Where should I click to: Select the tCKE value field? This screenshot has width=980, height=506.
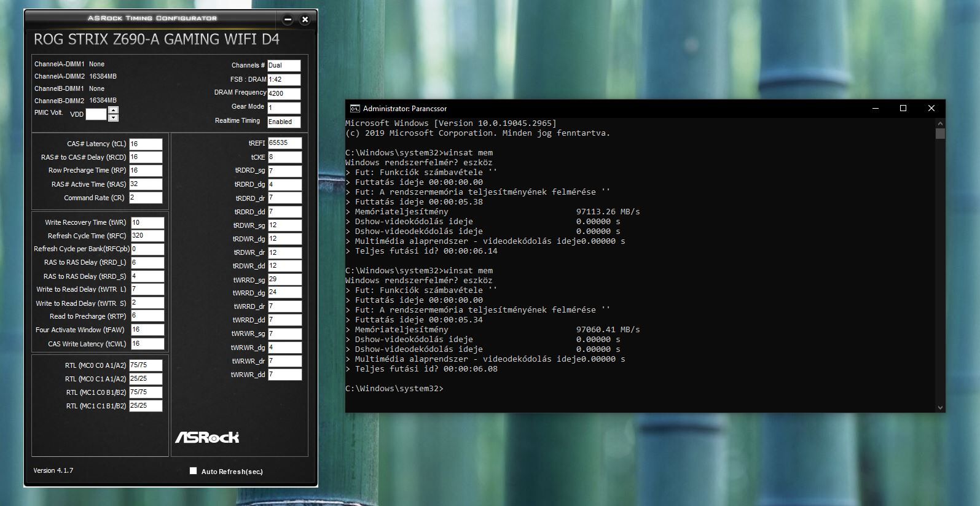click(x=284, y=157)
